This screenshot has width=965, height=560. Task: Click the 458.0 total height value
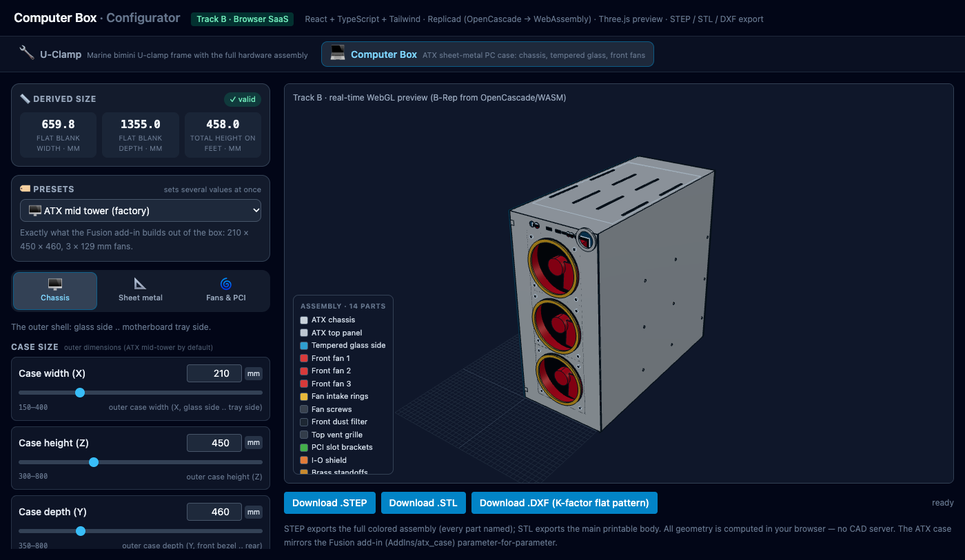coord(223,124)
